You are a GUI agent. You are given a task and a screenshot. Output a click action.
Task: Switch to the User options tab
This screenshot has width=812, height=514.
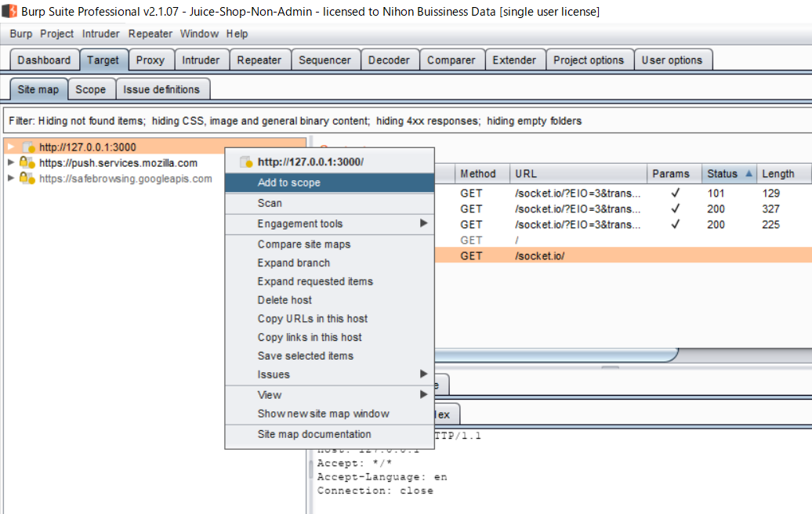tap(672, 60)
